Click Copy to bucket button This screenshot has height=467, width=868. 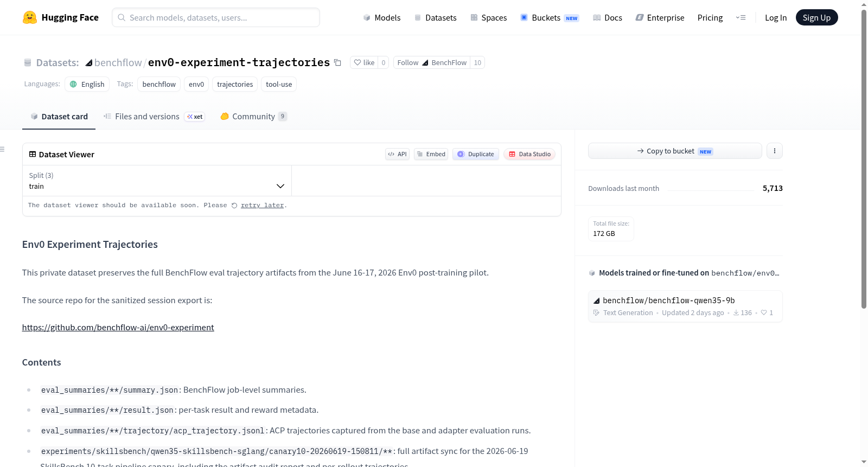pos(675,151)
